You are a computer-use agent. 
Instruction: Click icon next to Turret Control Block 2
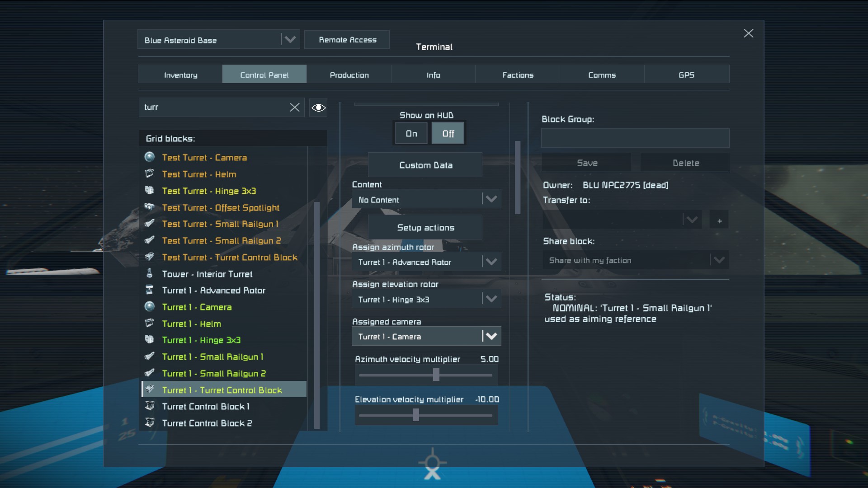point(150,423)
